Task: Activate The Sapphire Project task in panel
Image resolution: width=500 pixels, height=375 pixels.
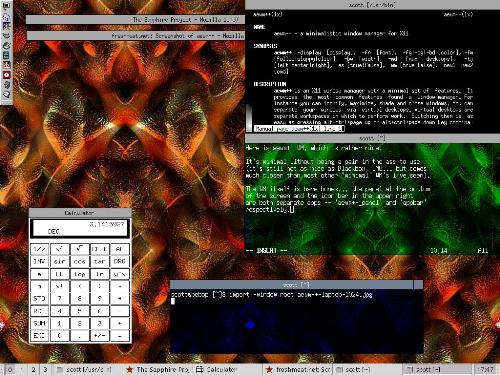Action: pos(159,369)
